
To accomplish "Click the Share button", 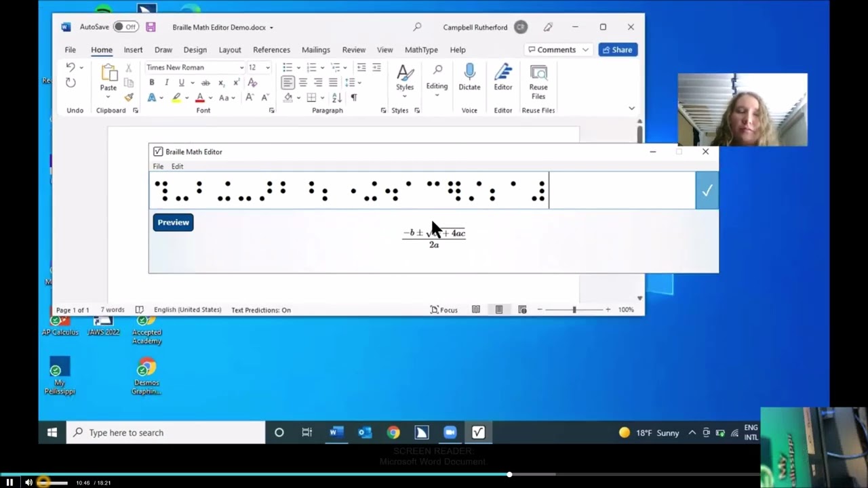I will pos(618,49).
